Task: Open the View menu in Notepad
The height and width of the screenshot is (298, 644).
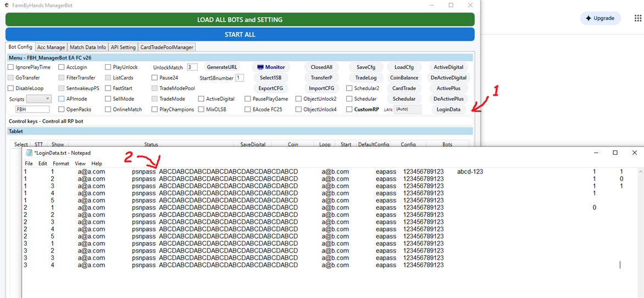Action: 80,164
